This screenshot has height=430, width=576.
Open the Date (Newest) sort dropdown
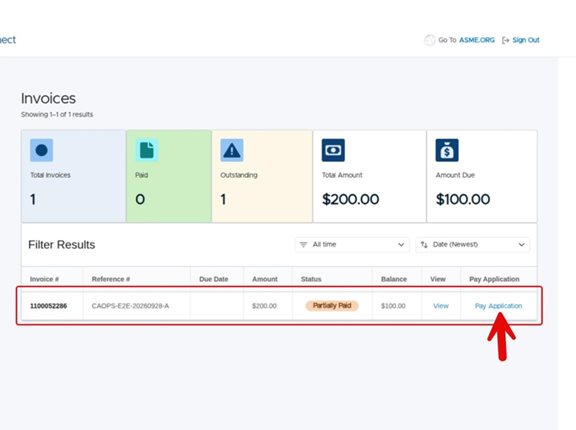(x=473, y=245)
